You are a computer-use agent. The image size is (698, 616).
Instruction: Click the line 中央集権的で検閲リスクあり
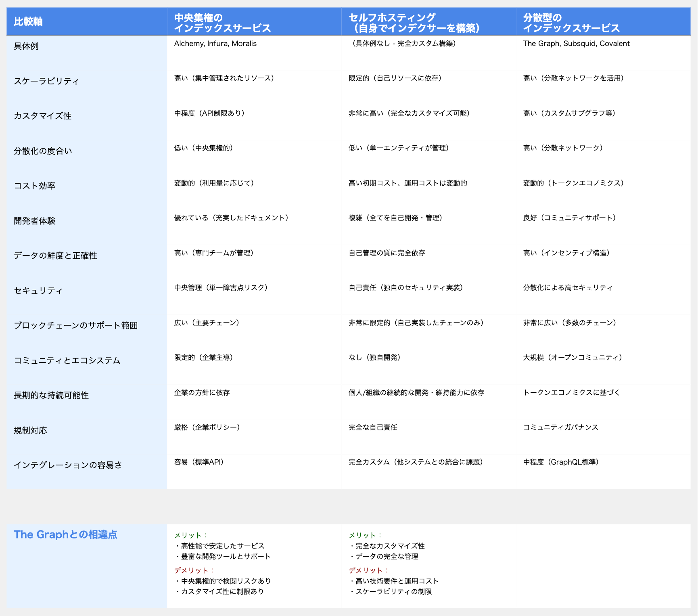pos(223,581)
